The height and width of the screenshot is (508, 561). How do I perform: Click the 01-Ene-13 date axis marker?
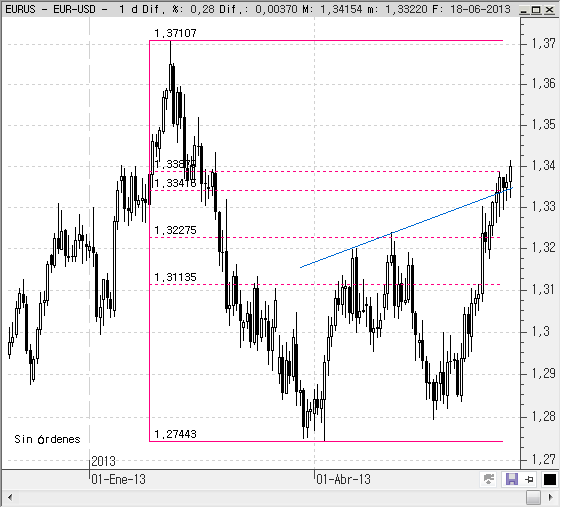pos(118,479)
